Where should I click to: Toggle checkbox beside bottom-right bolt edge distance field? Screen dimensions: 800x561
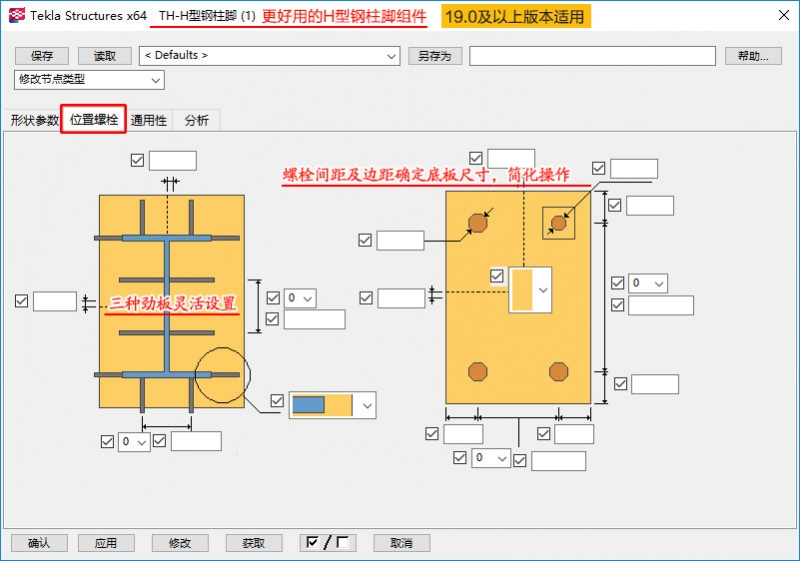point(543,434)
